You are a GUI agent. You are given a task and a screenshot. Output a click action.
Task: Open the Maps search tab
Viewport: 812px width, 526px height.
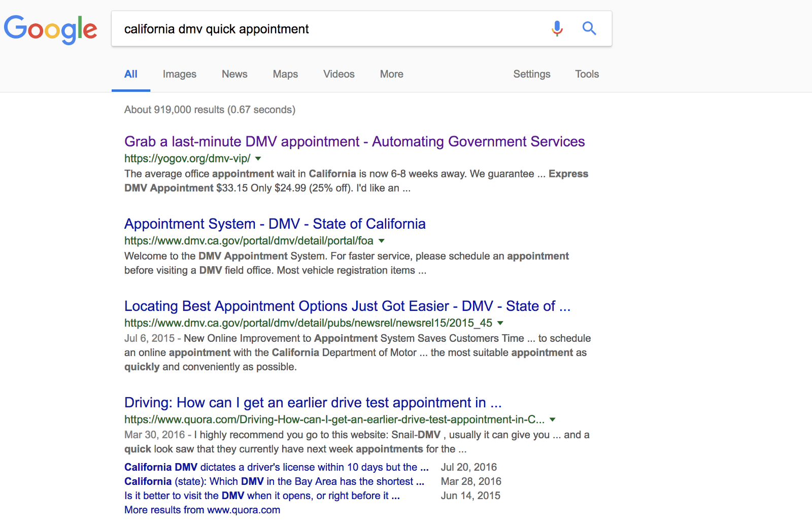coord(285,74)
